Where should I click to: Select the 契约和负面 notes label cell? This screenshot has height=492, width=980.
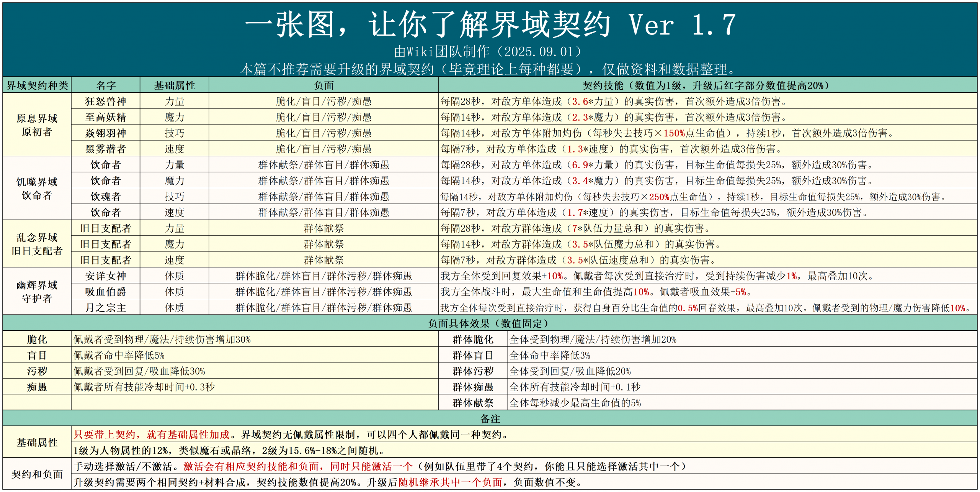tap(37, 474)
